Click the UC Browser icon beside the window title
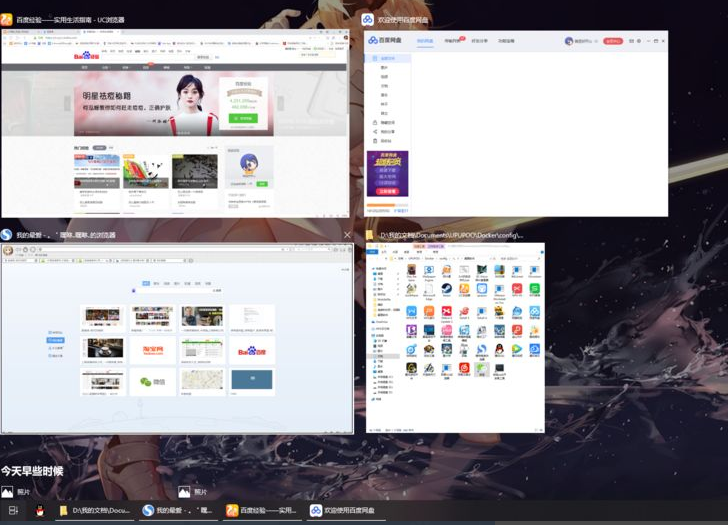The image size is (728, 525). [7, 19]
